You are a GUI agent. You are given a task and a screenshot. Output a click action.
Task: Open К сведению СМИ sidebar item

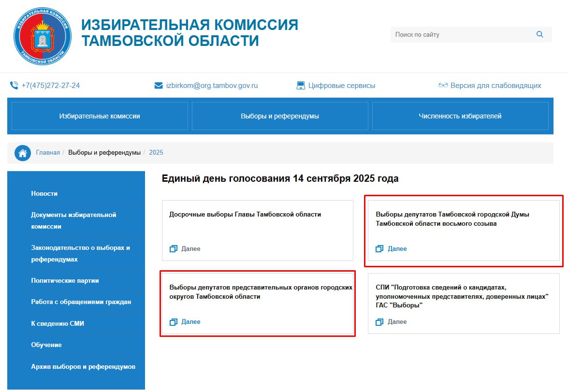(58, 323)
